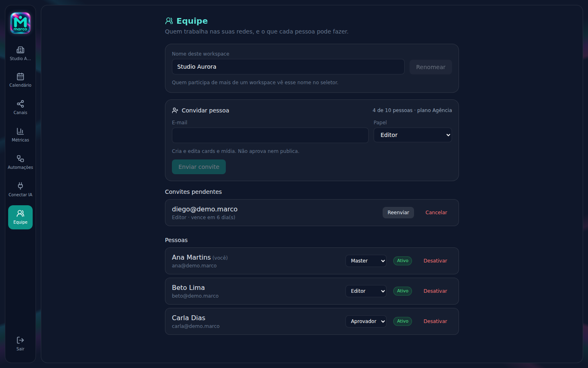
Task: Click the Marco app logo
Action: pos(20,23)
